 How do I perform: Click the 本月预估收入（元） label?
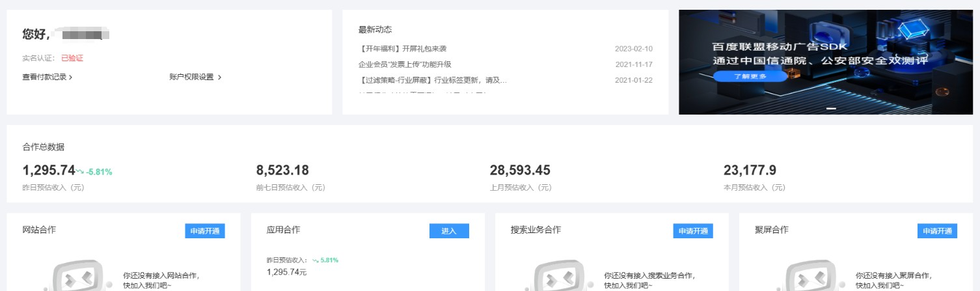click(x=754, y=187)
